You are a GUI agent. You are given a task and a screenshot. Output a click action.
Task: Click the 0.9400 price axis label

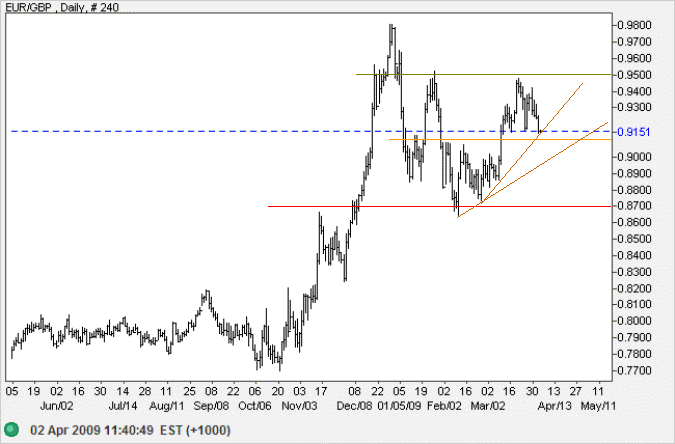click(x=634, y=91)
